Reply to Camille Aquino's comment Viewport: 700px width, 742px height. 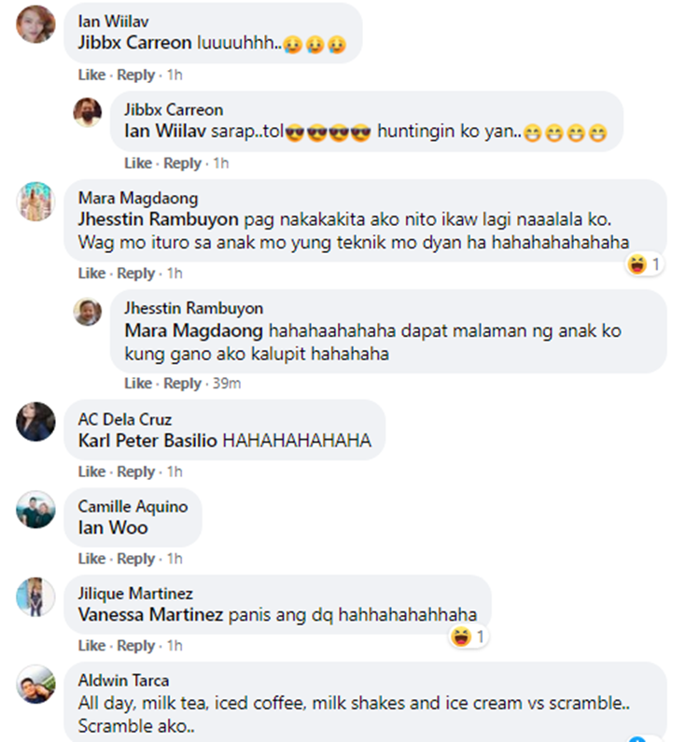click(136, 559)
